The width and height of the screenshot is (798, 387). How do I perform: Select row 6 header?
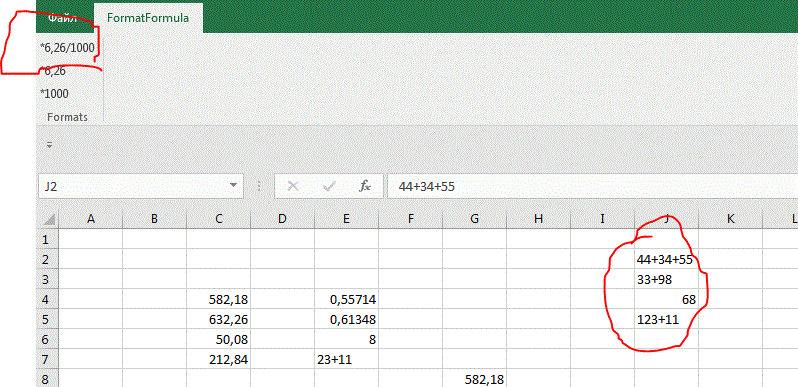tap(48, 339)
